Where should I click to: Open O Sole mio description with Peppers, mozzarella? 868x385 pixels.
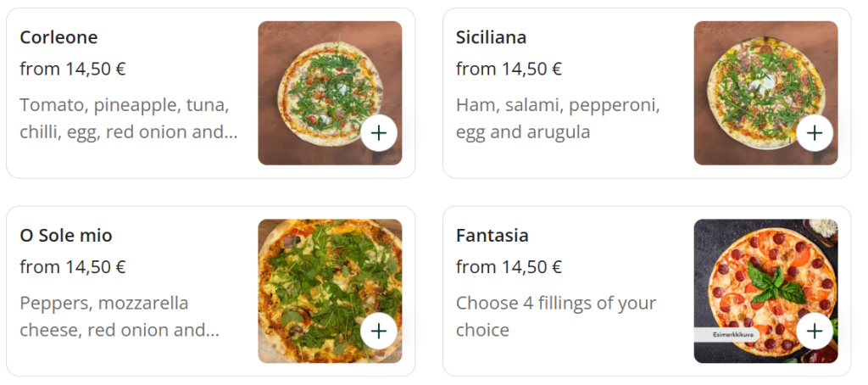pos(119,316)
